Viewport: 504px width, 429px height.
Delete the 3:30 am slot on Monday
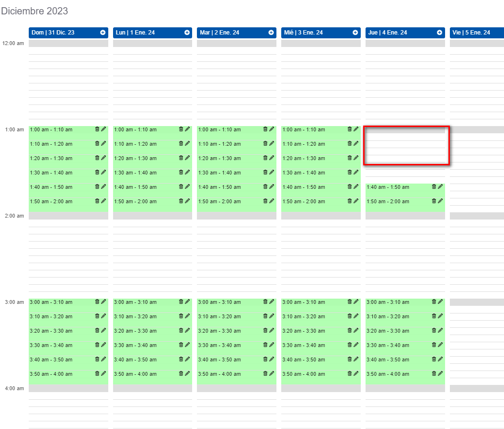coord(181,345)
